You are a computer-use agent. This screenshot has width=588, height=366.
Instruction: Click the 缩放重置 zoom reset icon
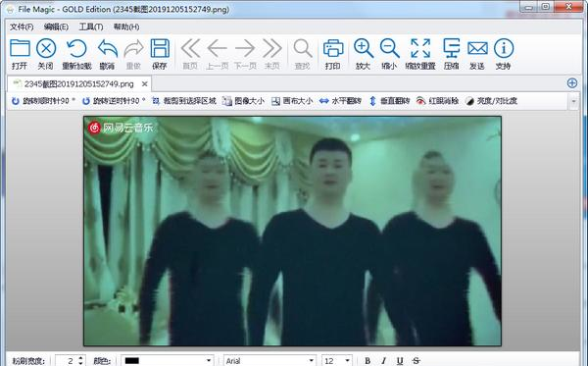[420, 48]
